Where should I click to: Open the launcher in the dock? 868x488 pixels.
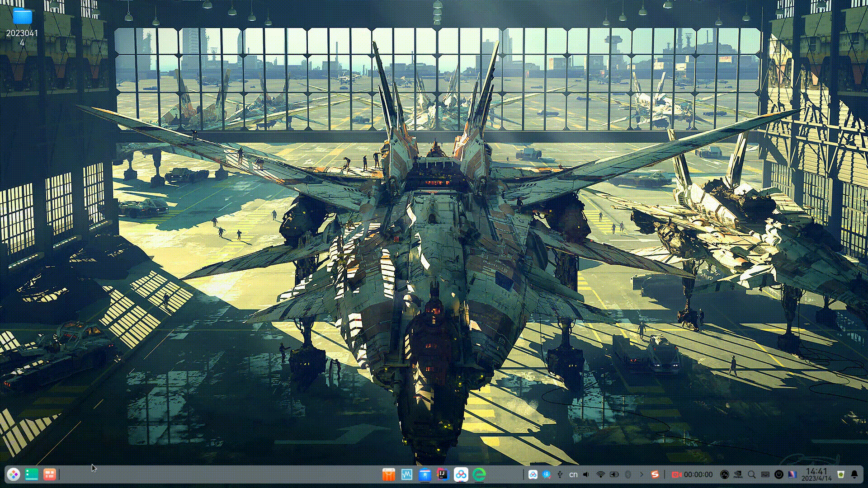tap(14, 474)
